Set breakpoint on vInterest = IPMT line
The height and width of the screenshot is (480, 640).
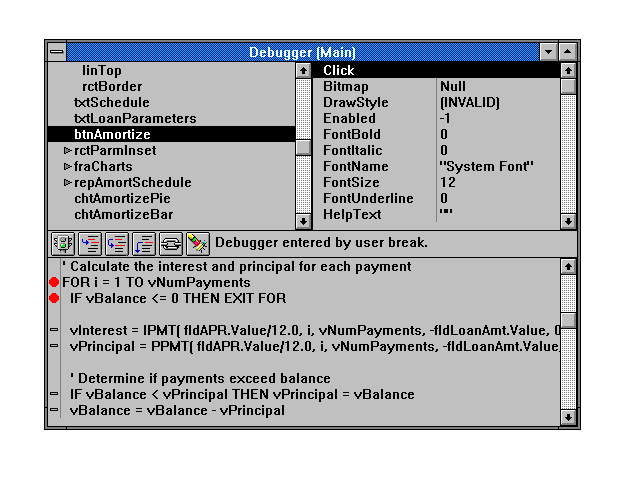pyautogui.click(x=54, y=329)
